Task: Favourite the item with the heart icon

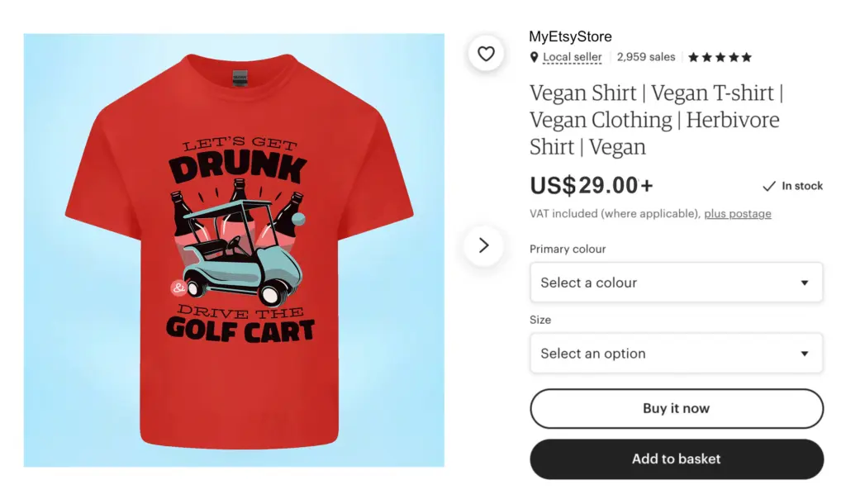Action: click(x=486, y=54)
